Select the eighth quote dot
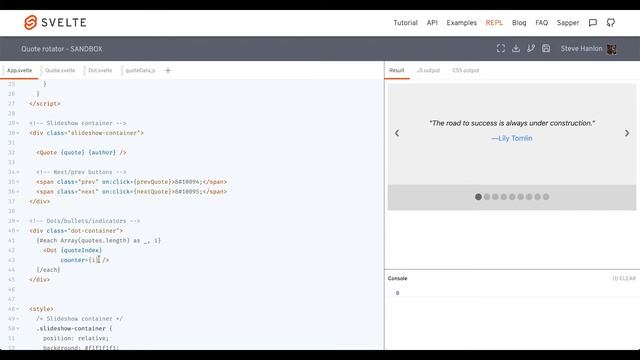640x360 pixels. pyautogui.click(x=538, y=197)
